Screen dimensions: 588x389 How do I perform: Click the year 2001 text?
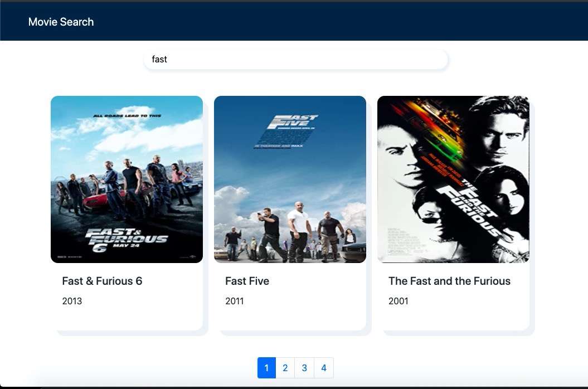[399, 301]
